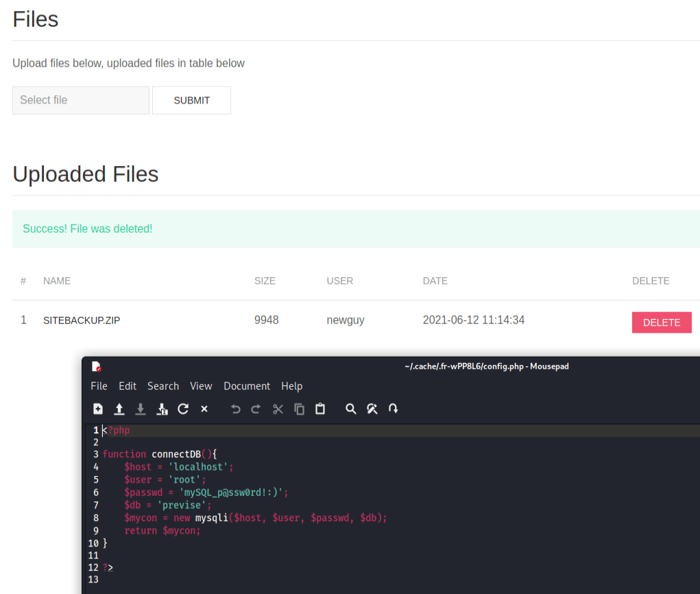Open the Search menu
Screen dimensions: 700x594
[163, 386]
